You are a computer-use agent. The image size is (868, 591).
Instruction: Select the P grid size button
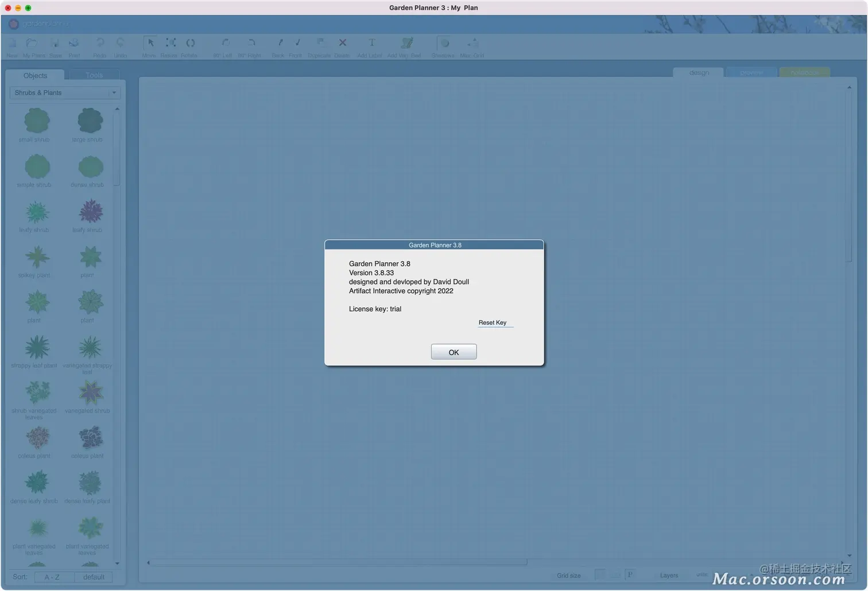point(630,574)
